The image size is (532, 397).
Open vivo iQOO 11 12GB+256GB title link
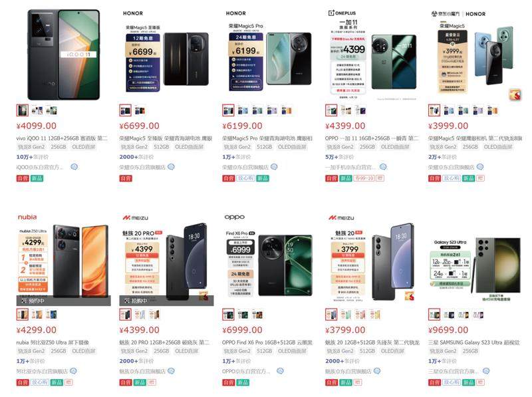click(62, 138)
